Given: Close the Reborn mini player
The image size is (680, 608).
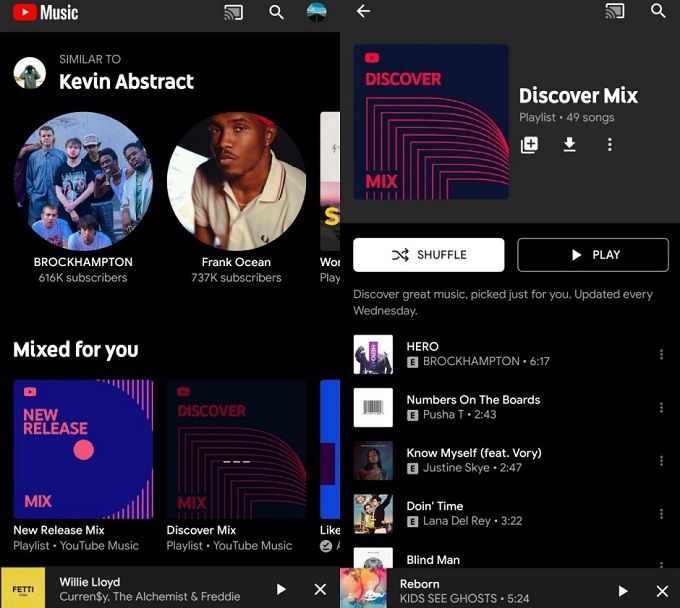Looking at the screenshot, I should pos(661,591).
